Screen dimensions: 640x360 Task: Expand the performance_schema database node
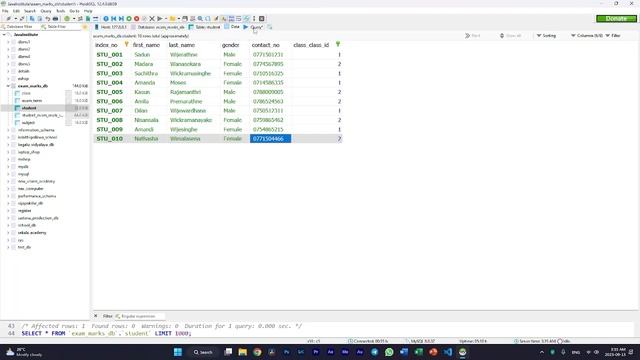[x=8, y=196]
